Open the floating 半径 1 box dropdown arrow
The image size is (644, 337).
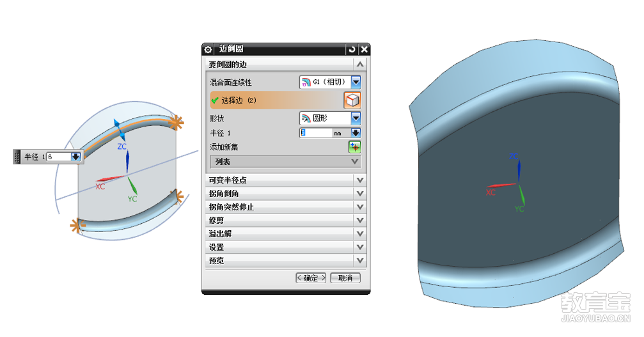pos(75,157)
